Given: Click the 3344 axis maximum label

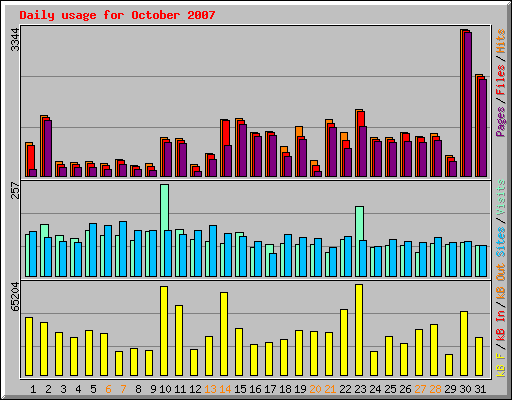Looking at the screenshot, I should [15, 40].
